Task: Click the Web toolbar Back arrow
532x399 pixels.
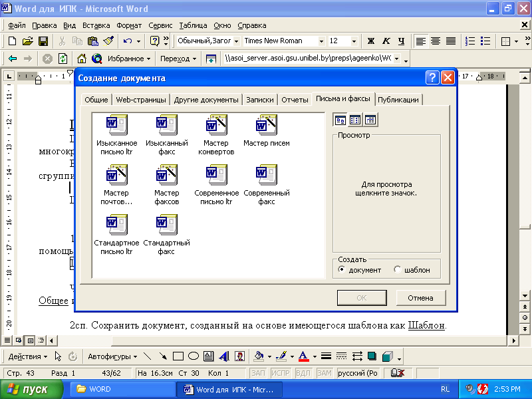Action: click(x=13, y=59)
